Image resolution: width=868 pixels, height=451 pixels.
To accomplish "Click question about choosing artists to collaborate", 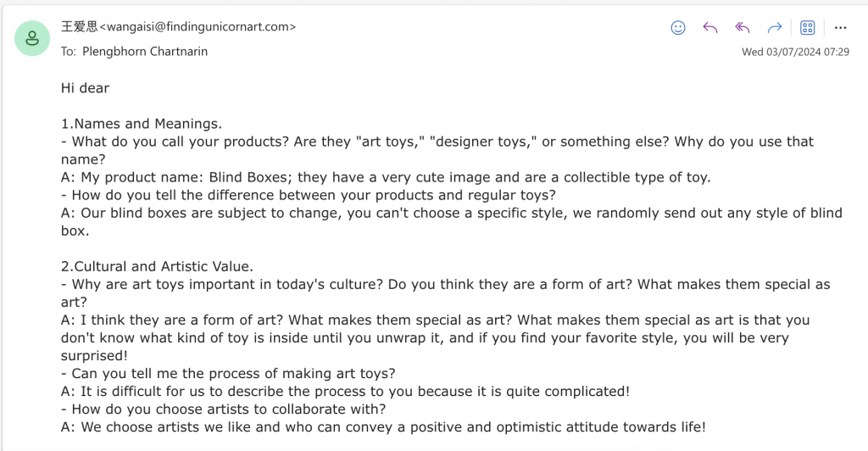I will click(224, 409).
